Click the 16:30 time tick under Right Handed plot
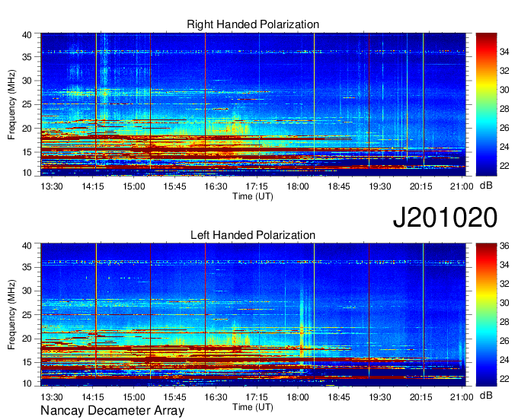 point(216,186)
